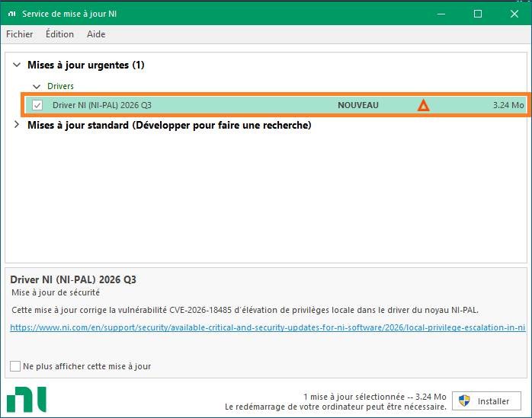Open the Fichier menu
532x418 pixels.
tap(19, 34)
